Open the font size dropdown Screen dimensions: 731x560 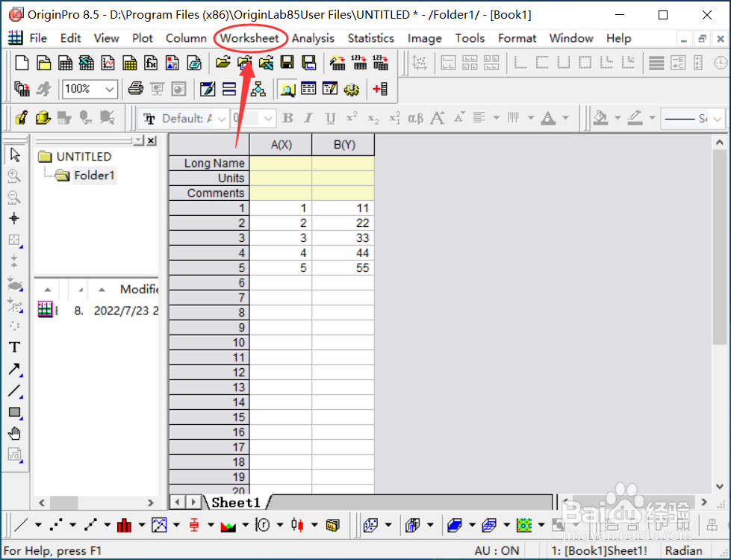click(268, 119)
